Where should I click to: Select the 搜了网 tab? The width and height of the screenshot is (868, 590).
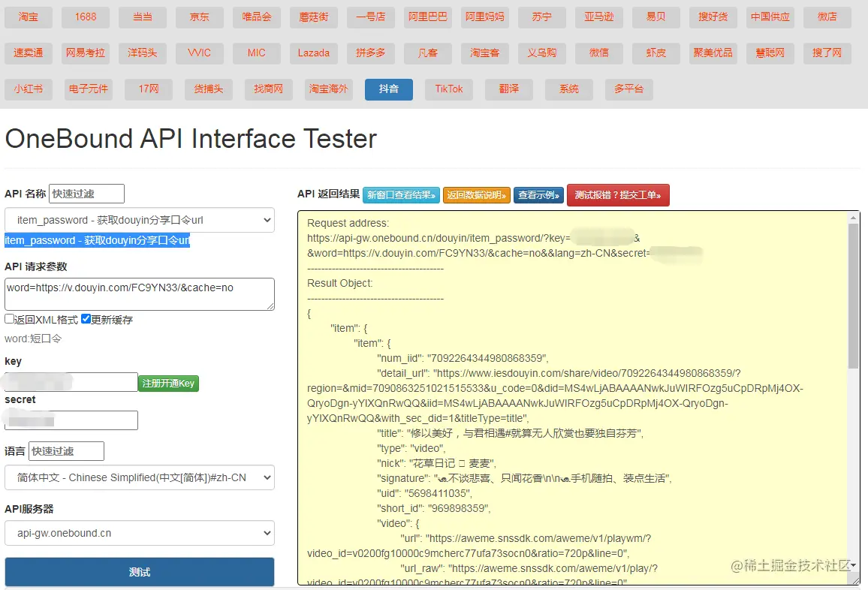[827, 53]
